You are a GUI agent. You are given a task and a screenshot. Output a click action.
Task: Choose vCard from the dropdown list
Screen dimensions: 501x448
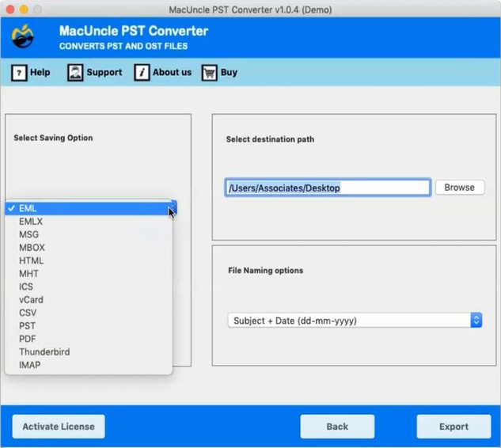pos(89,300)
